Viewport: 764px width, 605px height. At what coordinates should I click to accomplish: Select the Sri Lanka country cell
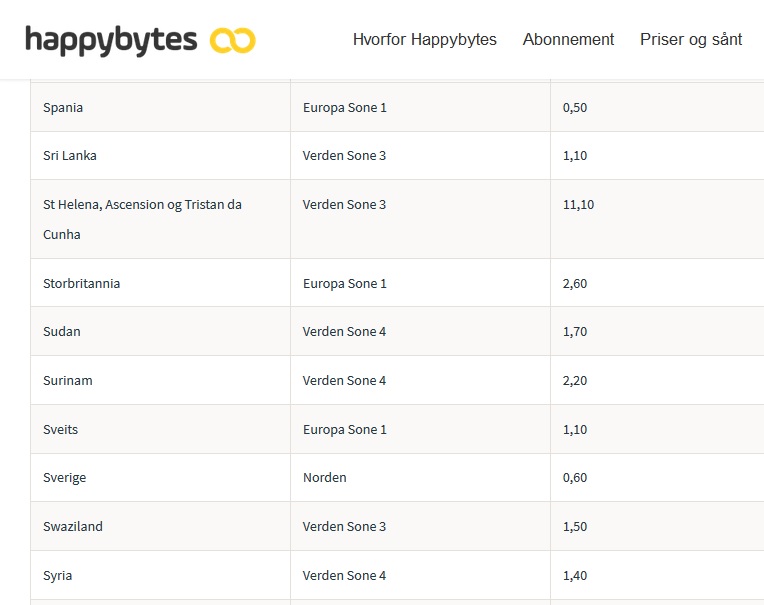click(x=160, y=155)
